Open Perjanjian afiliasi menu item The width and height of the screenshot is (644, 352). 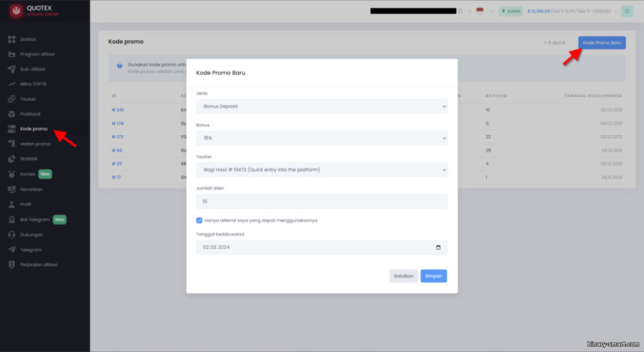coord(39,265)
